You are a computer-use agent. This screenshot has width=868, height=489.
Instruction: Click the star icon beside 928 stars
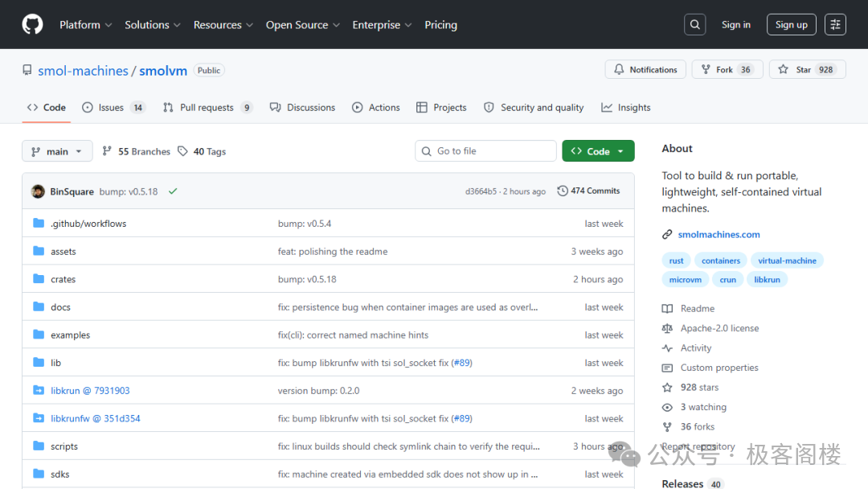tap(667, 387)
